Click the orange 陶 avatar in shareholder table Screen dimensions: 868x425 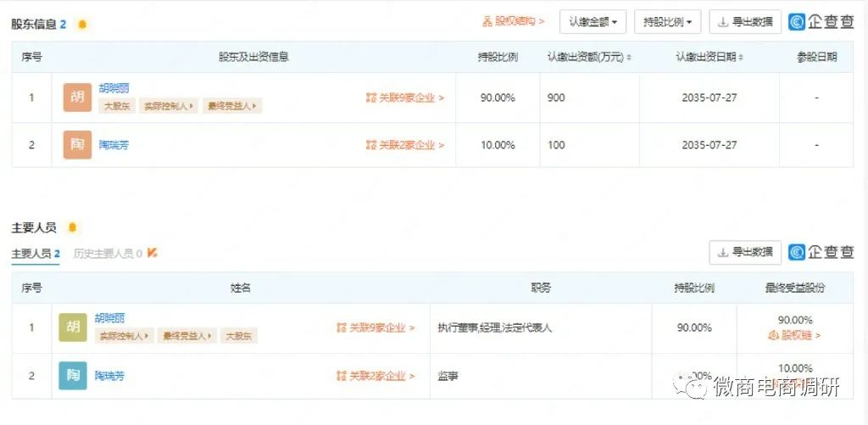(77, 145)
